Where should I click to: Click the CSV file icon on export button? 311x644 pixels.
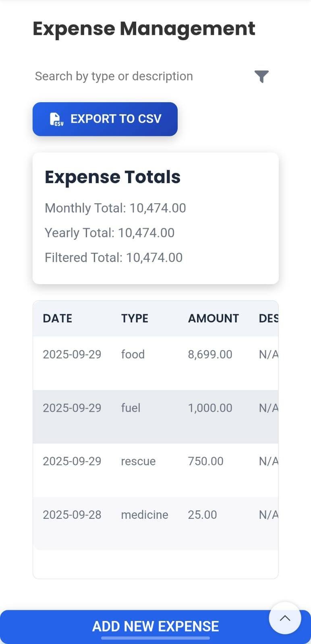[56, 119]
